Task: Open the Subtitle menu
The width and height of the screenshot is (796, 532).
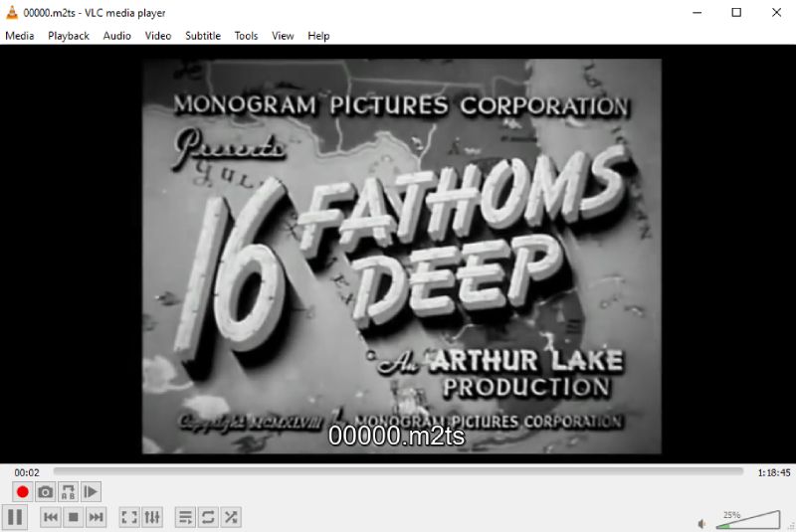Action: [203, 36]
